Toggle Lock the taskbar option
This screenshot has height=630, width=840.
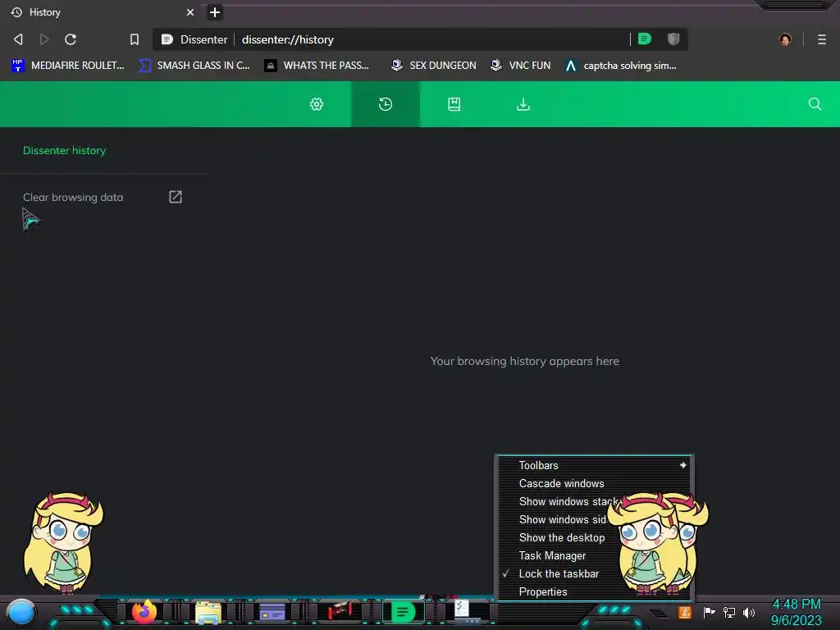tap(557, 573)
